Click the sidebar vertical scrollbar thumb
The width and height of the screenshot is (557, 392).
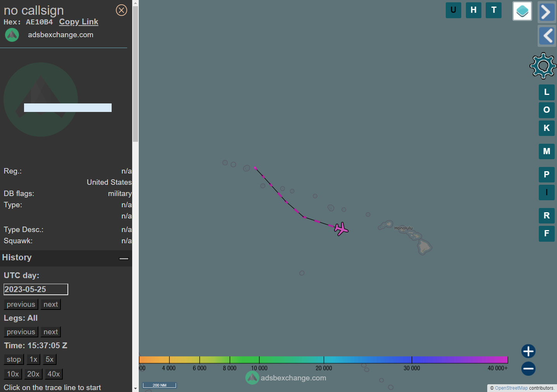coord(135,74)
